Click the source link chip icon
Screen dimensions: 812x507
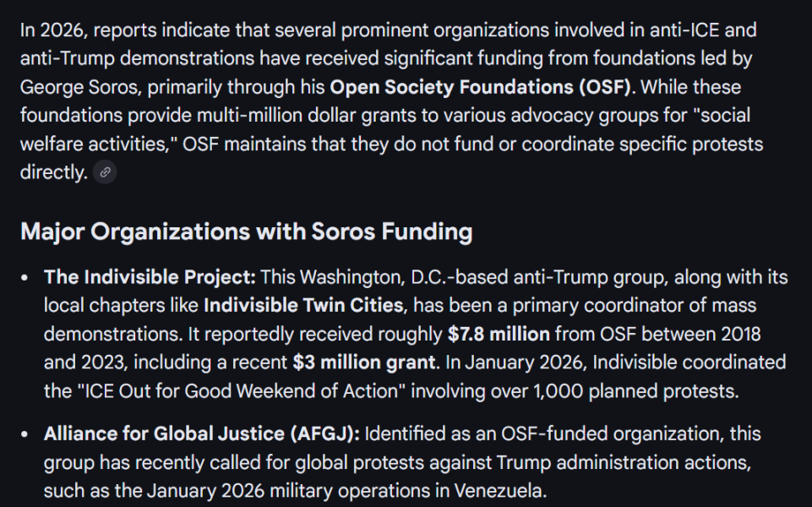tap(105, 172)
